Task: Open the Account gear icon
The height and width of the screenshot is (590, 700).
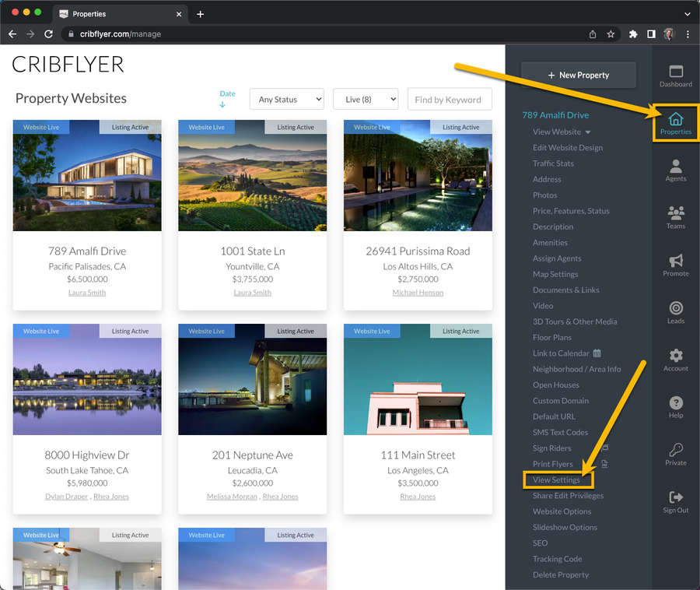Action: pos(675,355)
